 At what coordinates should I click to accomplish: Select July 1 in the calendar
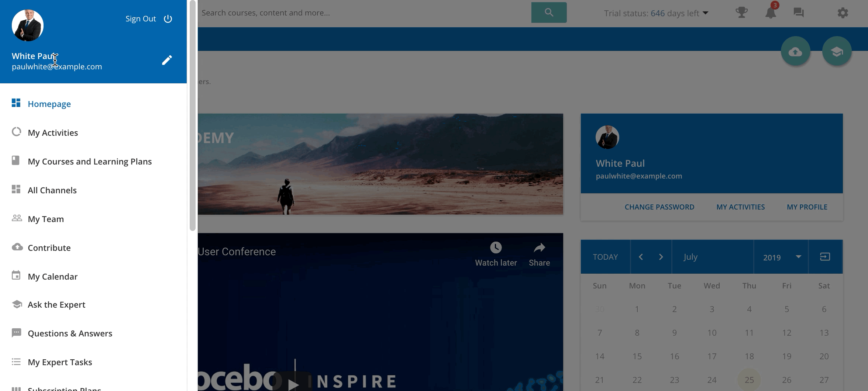point(637,309)
